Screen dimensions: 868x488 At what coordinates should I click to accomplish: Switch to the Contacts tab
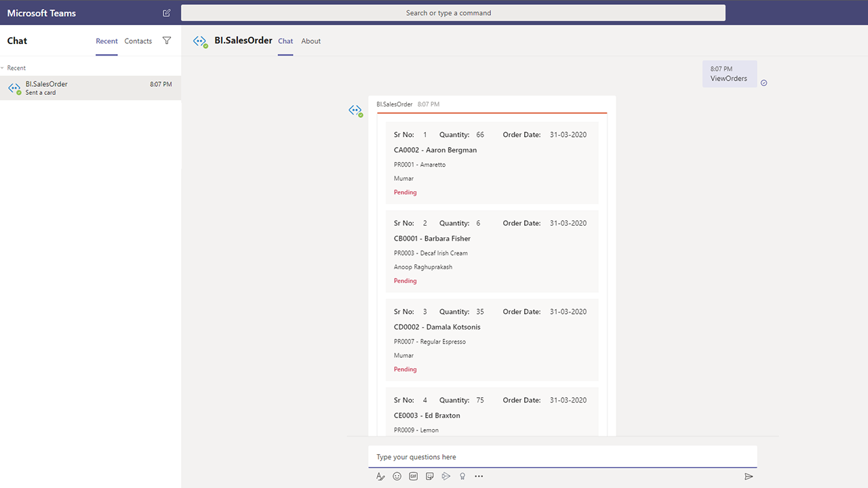coord(138,41)
